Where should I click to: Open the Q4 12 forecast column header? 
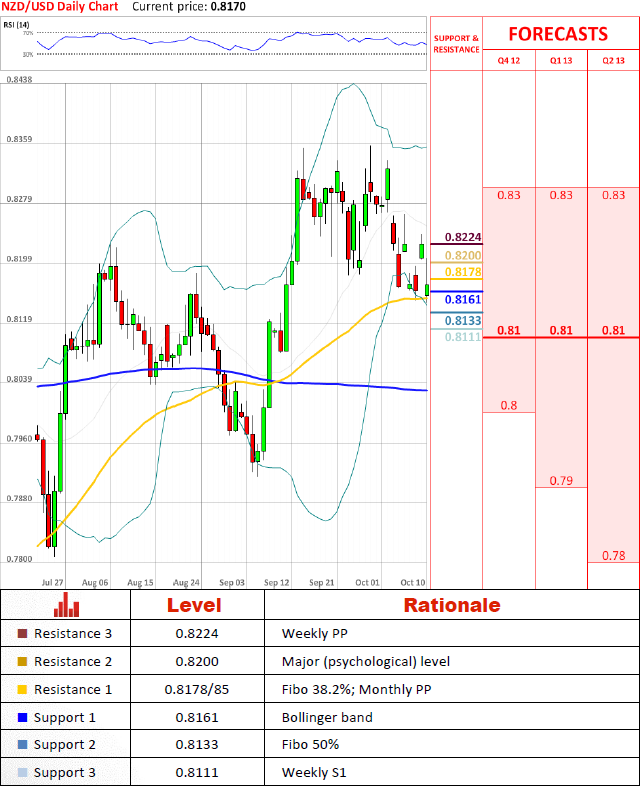click(x=508, y=60)
